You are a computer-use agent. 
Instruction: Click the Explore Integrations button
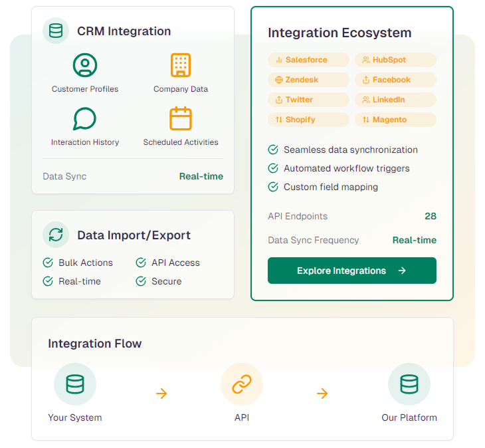pos(352,271)
